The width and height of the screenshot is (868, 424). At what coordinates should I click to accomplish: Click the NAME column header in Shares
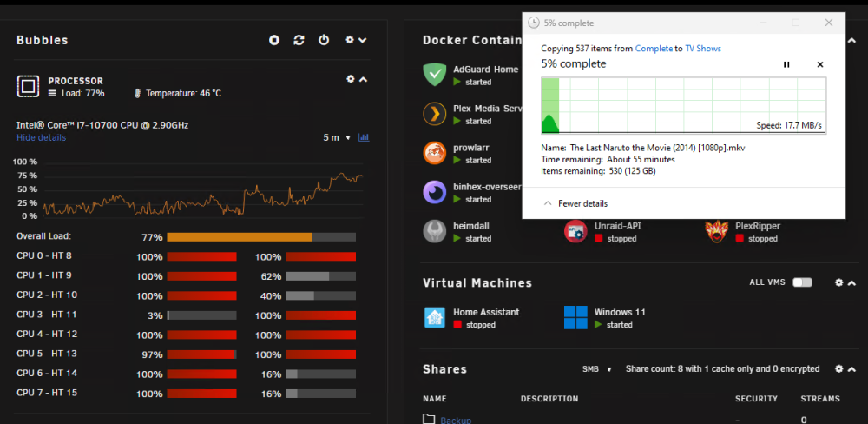click(x=435, y=399)
